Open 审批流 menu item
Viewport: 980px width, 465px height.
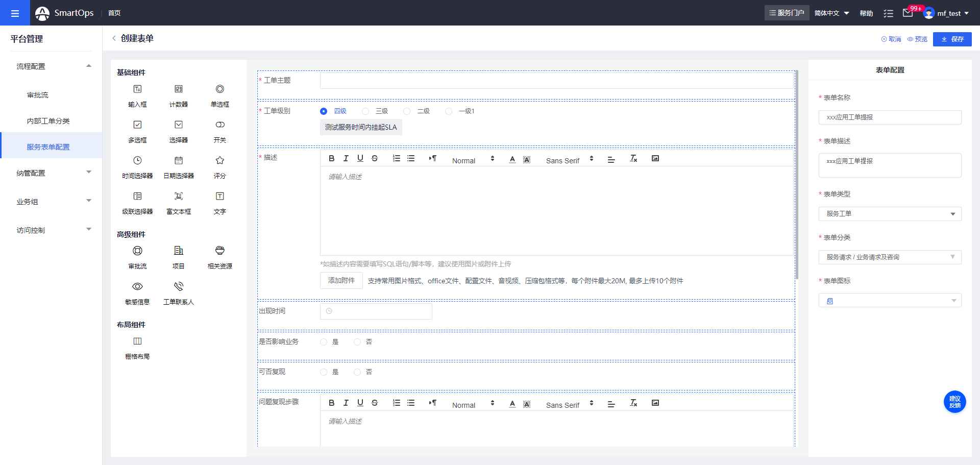click(x=51, y=95)
